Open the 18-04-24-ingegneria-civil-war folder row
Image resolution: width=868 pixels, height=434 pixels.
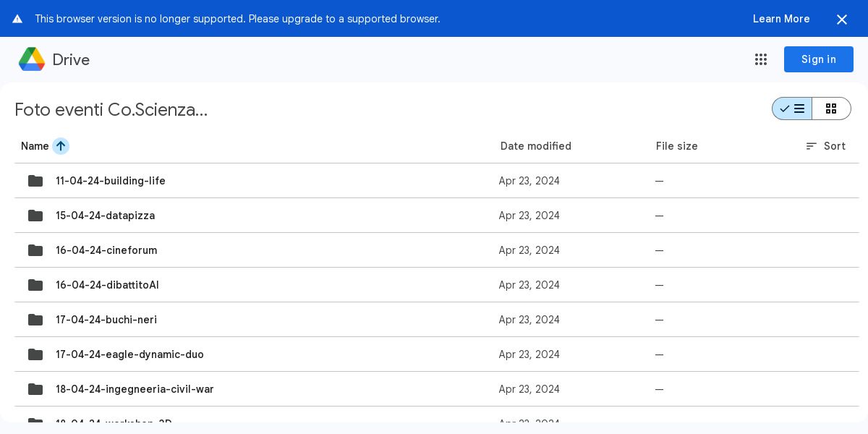pyautogui.click(x=135, y=389)
